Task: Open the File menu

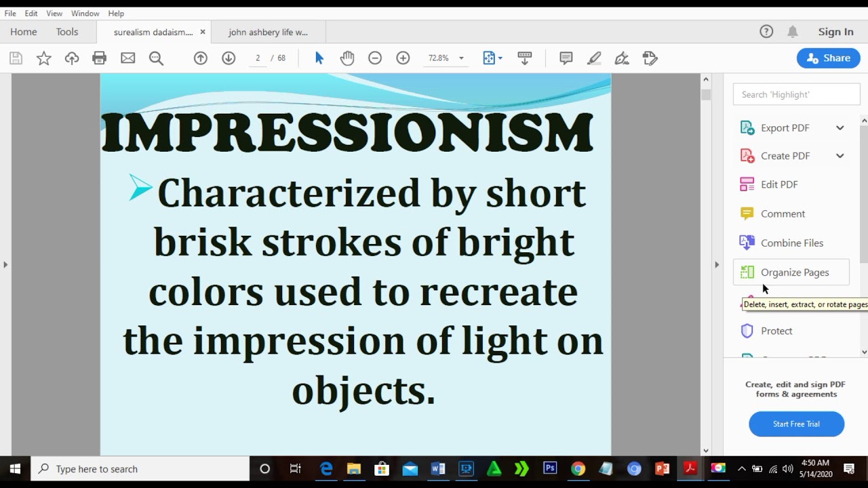Action: (10, 14)
